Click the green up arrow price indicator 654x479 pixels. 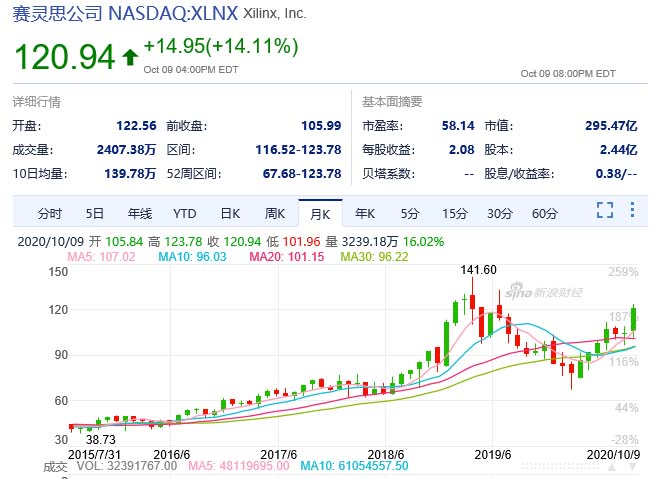coord(129,57)
